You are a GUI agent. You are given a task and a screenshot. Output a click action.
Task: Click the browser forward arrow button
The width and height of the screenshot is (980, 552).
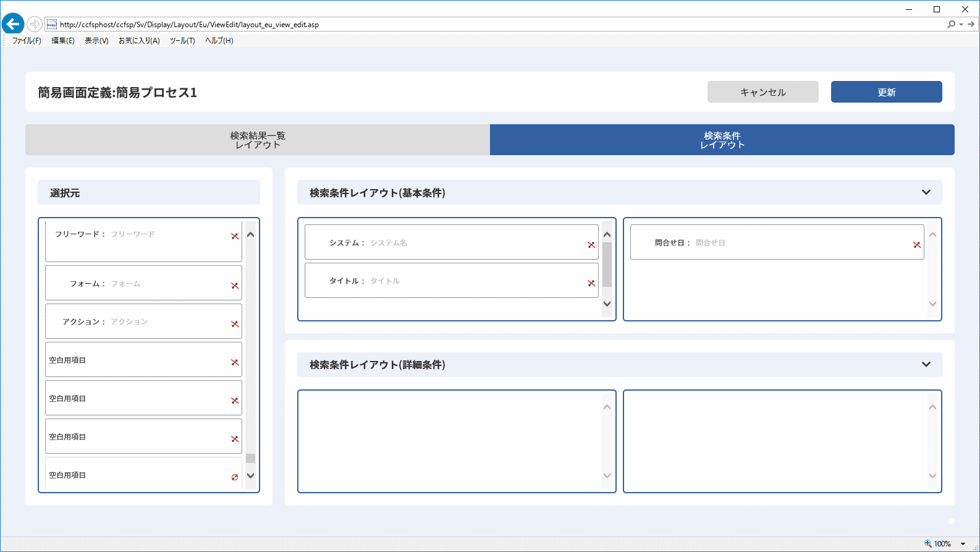(35, 24)
